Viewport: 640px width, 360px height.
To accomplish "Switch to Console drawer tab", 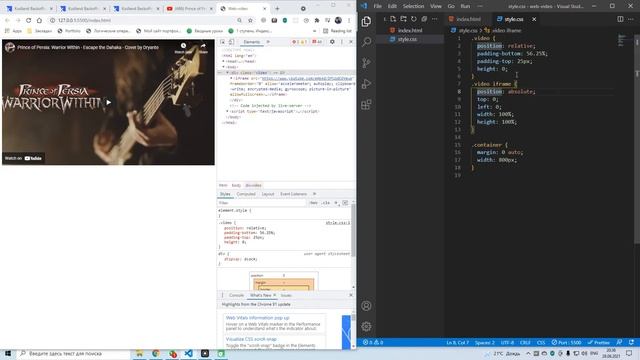I will 236,295.
